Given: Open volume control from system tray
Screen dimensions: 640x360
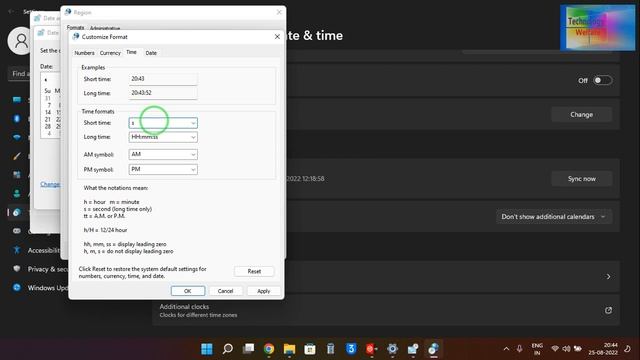Looking at the screenshot, I should (x=566, y=349).
